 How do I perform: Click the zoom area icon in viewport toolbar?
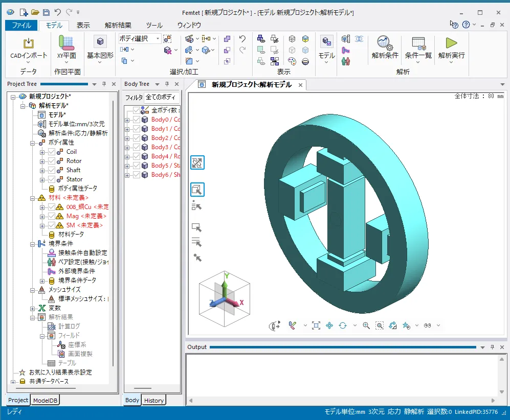(x=379, y=325)
